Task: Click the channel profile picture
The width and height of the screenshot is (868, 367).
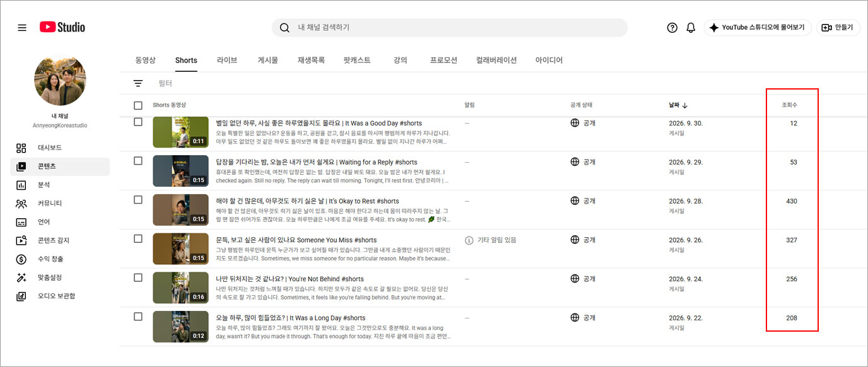Action: click(x=60, y=80)
